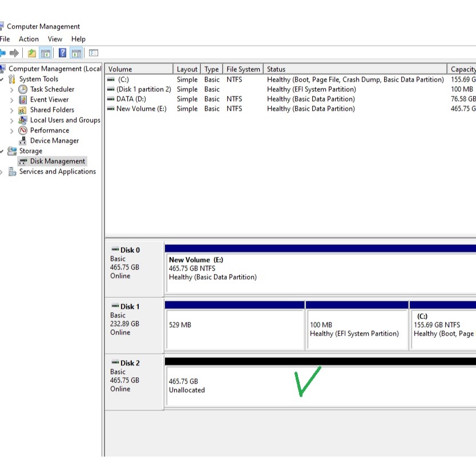Click the Up one level folder icon
This screenshot has height=476, width=476.
click(32, 53)
